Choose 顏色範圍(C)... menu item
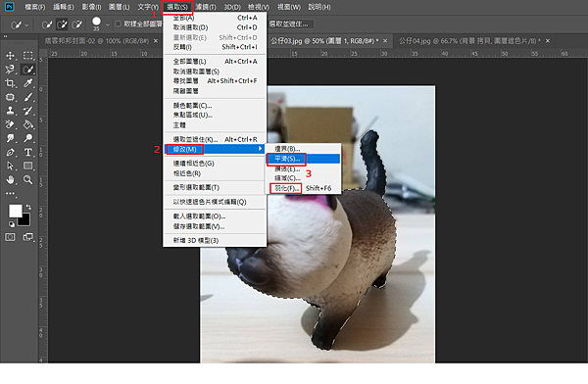 (x=215, y=106)
